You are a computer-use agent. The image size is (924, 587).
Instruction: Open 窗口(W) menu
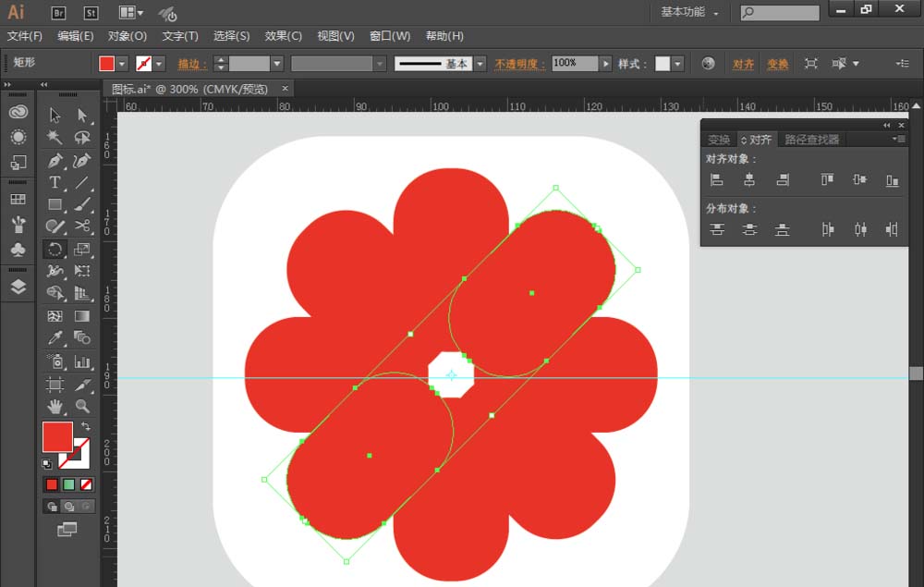(390, 36)
